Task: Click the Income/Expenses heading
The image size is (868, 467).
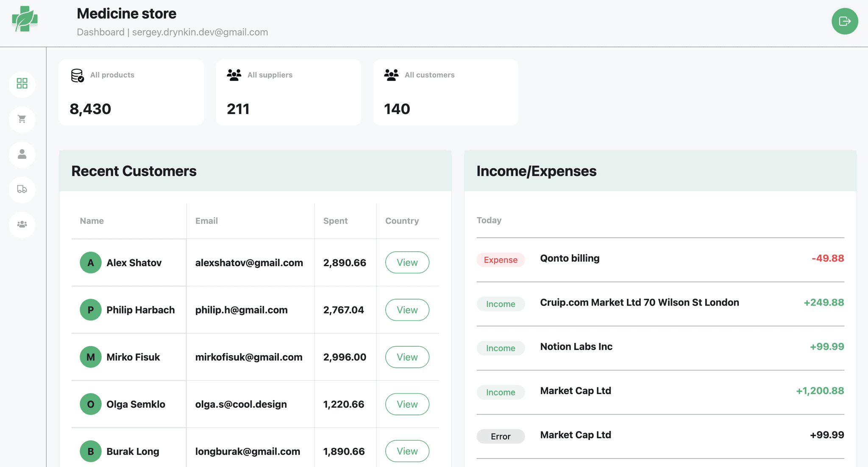Action: (x=537, y=171)
